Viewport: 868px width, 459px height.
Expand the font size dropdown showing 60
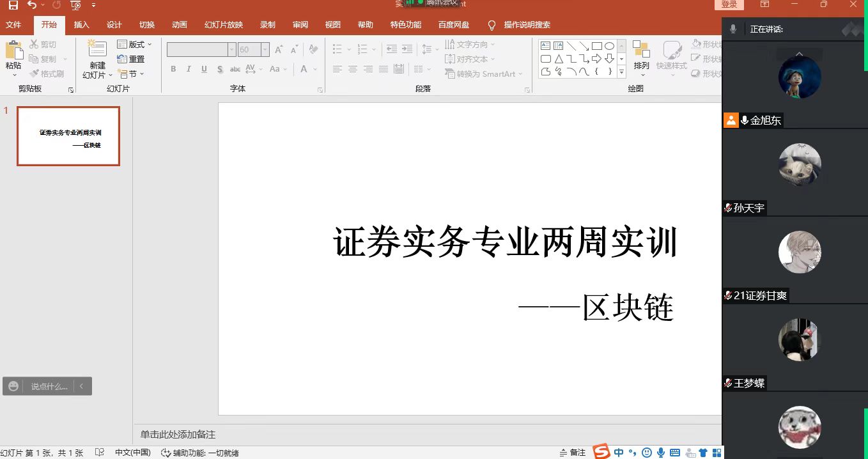coord(265,50)
